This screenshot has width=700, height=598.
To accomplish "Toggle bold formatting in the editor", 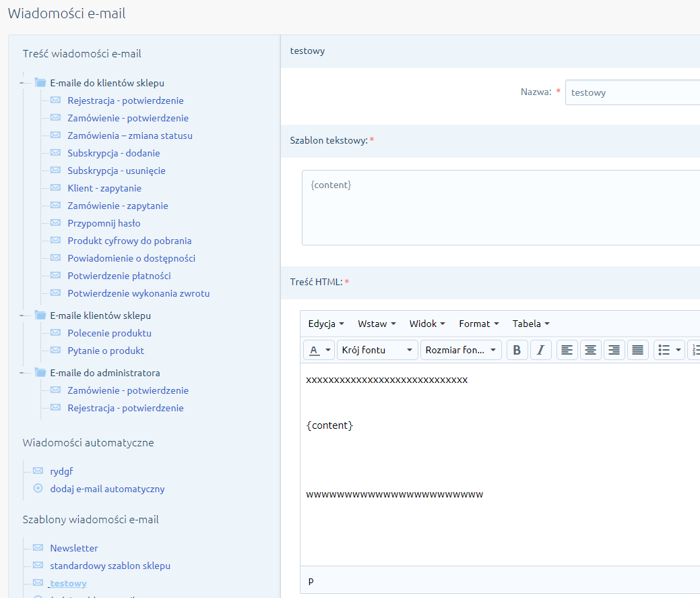I will tap(517, 350).
